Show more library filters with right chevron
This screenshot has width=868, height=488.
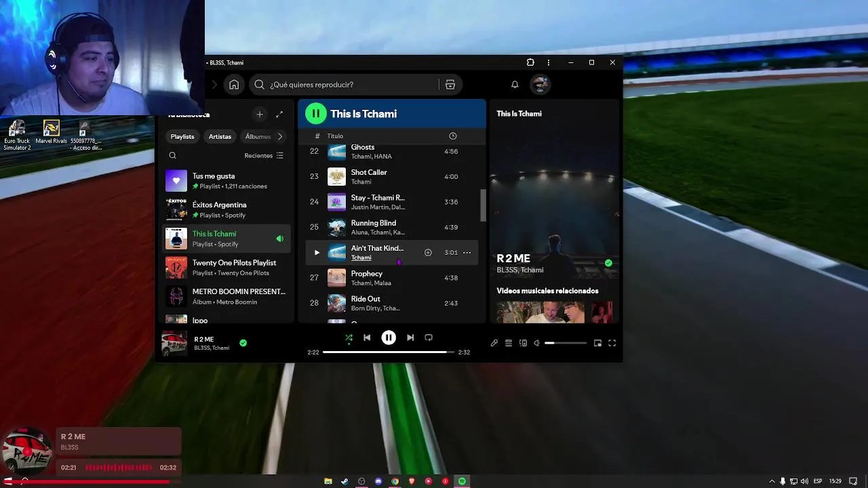(x=280, y=136)
